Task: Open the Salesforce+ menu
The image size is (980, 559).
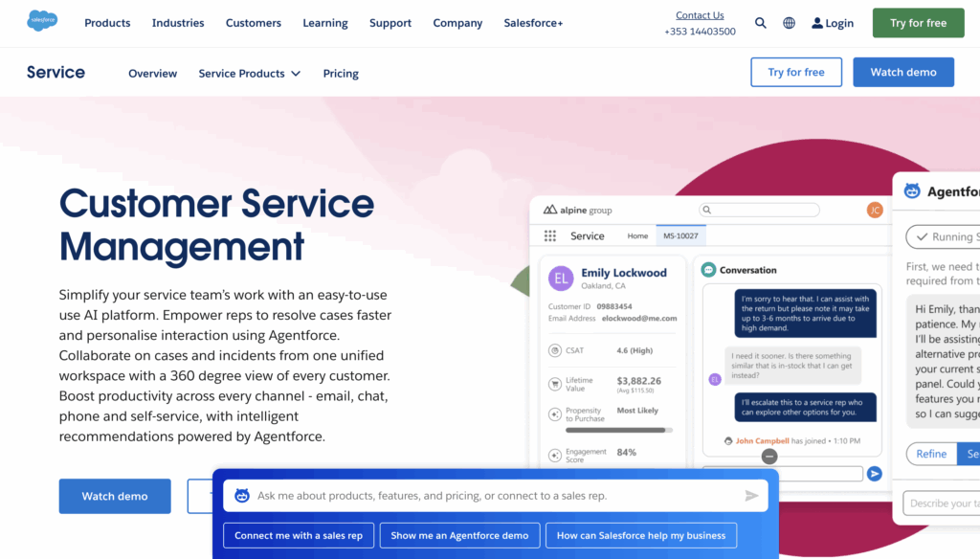Action: point(533,23)
